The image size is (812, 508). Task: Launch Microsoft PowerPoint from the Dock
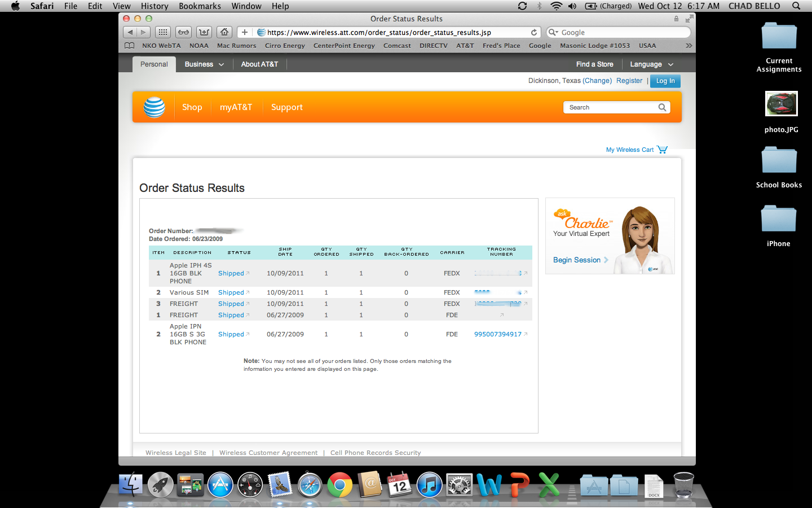coord(519,485)
